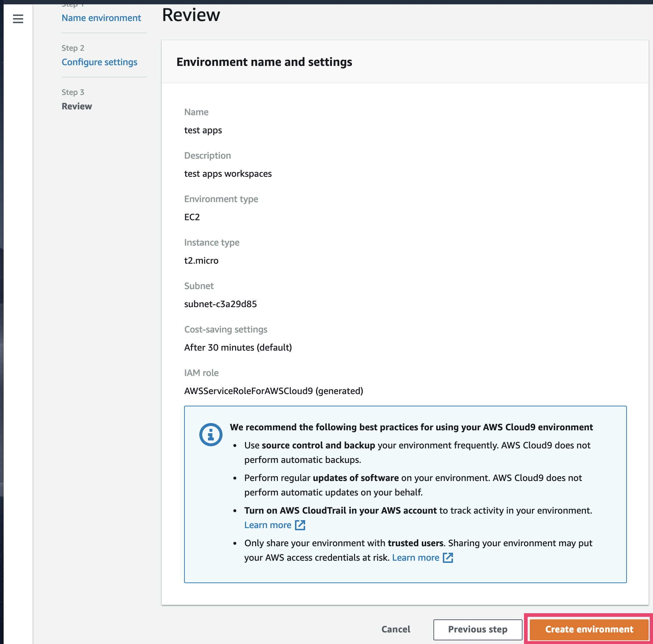Click the external-link icon beside CloudTrail Learn more

coord(300,525)
